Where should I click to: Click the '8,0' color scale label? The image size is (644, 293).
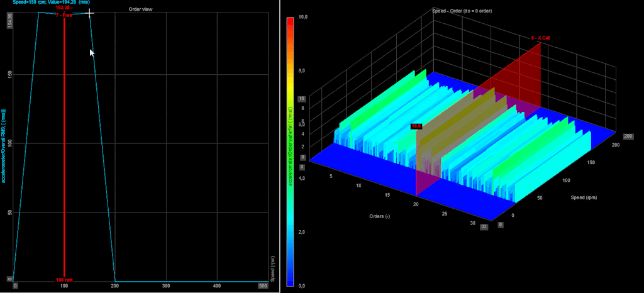tap(302, 70)
